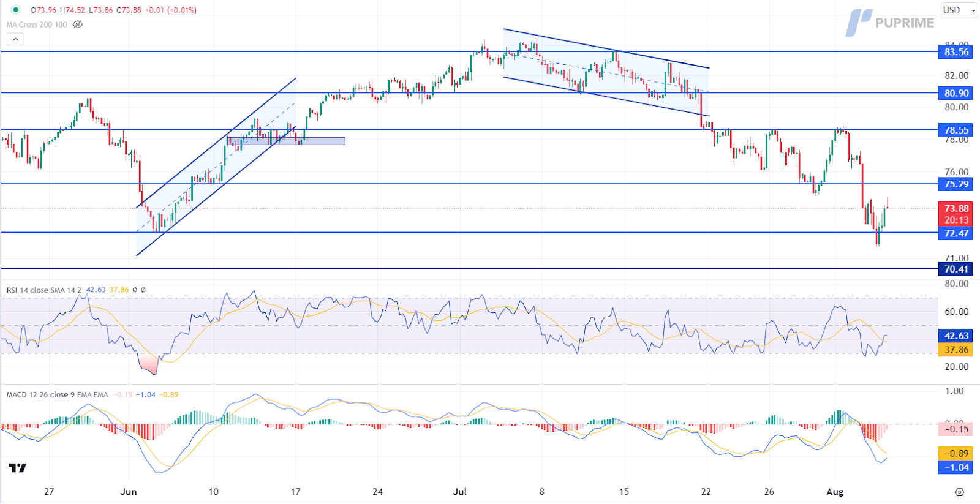Click the 10 date label on time axis
The height and width of the screenshot is (504, 980).
(213, 492)
